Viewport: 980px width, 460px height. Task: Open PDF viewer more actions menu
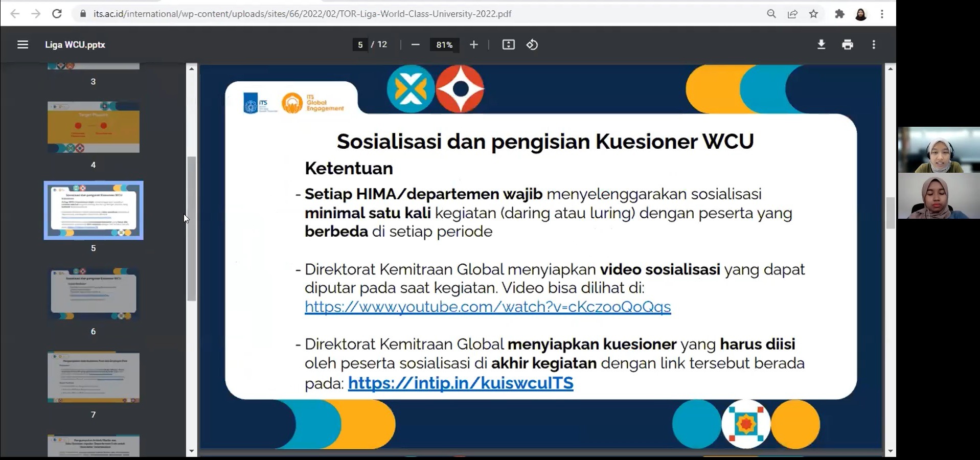[874, 44]
